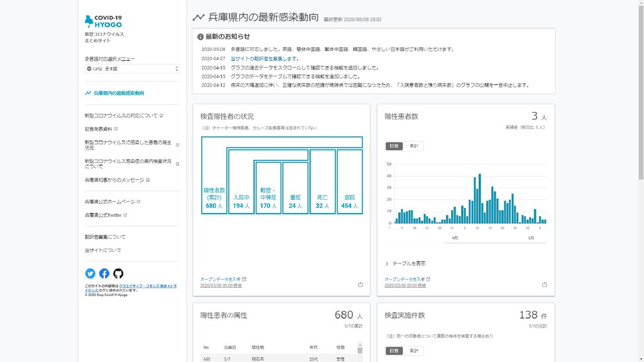This screenshot has height=362, width=644.
Task: Click 当サイトの翻訳者を募集します news link
Action: (265, 58)
